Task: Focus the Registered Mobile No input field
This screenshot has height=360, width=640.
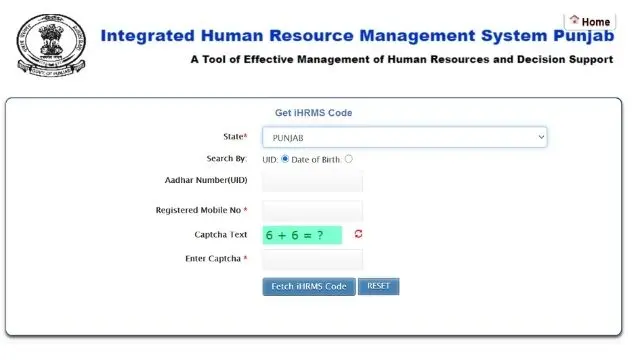Action: pos(312,211)
